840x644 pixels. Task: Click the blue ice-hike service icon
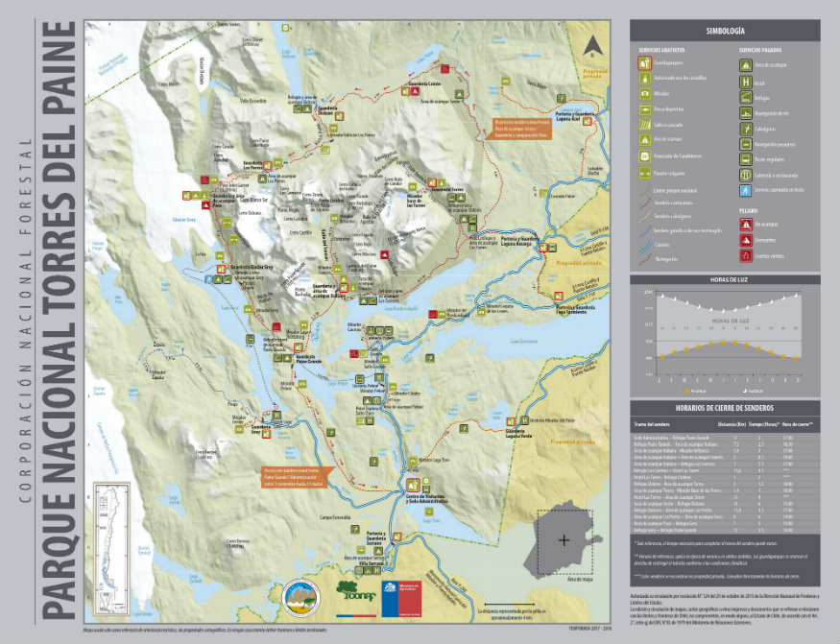coord(745,190)
